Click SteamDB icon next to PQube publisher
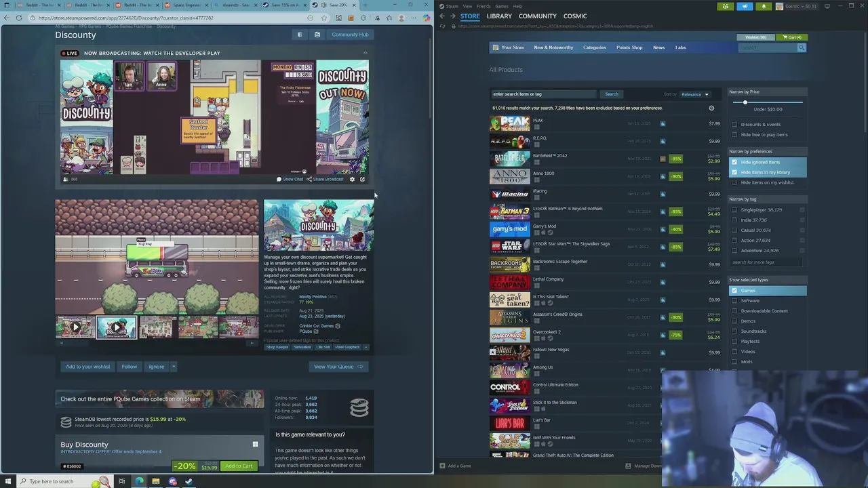Screen dimensions: 868x488 315,331
